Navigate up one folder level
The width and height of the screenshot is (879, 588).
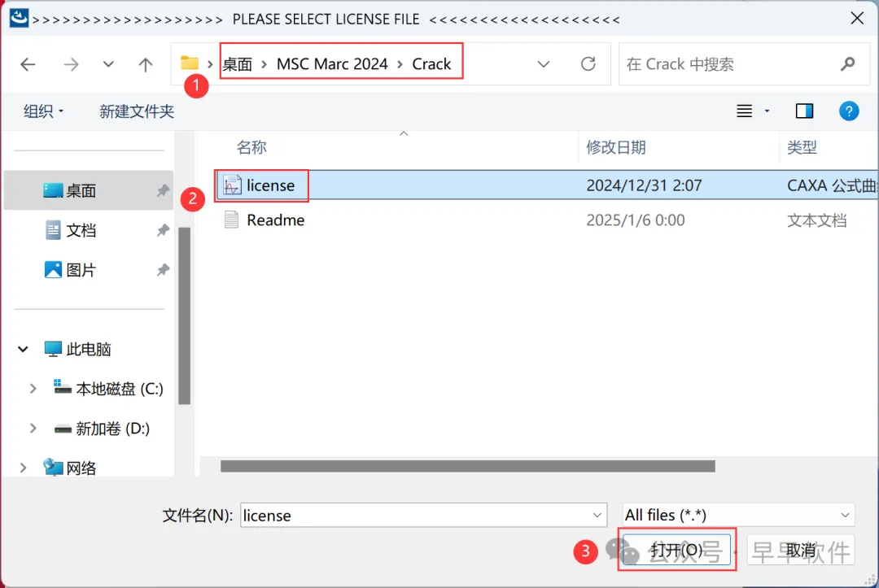(146, 64)
